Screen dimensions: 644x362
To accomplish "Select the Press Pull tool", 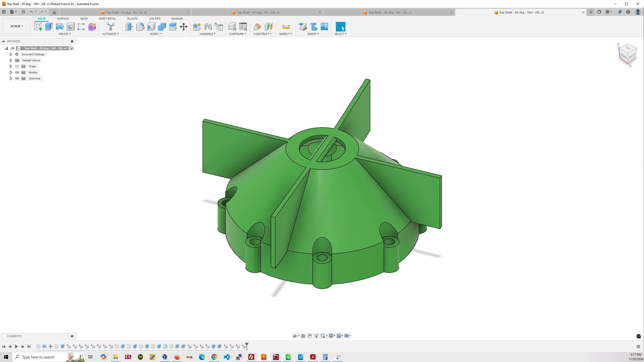I will pyautogui.click(x=129, y=27).
